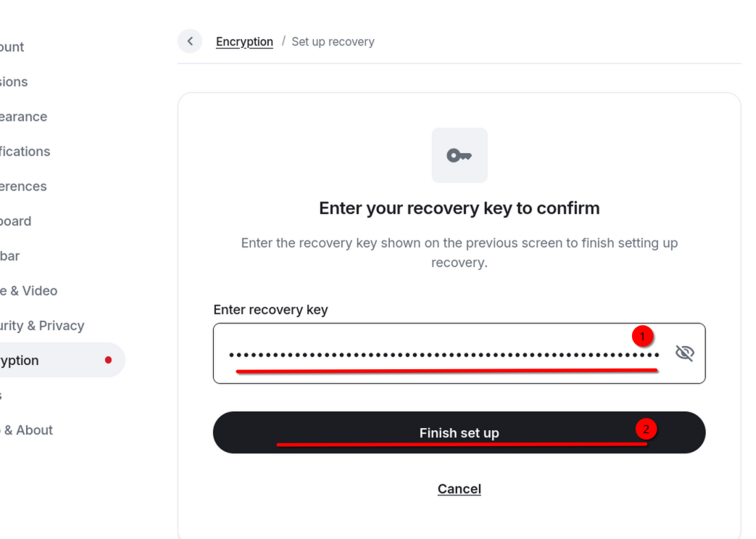756x539 pixels.
Task: Click the back chevron button
Action: [x=190, y=41]
